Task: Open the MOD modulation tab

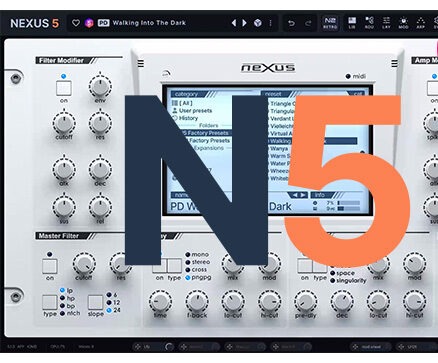Action: tap(403, 23)
